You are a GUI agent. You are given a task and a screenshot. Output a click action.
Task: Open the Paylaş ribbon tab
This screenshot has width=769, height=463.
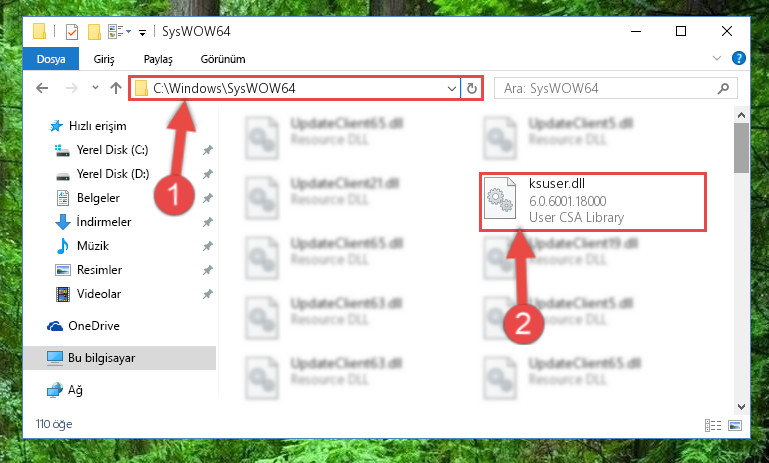click(158, 59)
